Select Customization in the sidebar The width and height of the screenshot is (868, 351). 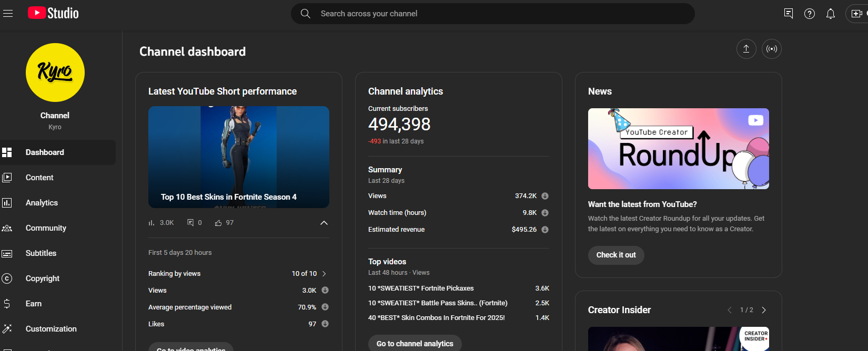tap(58, 329)
